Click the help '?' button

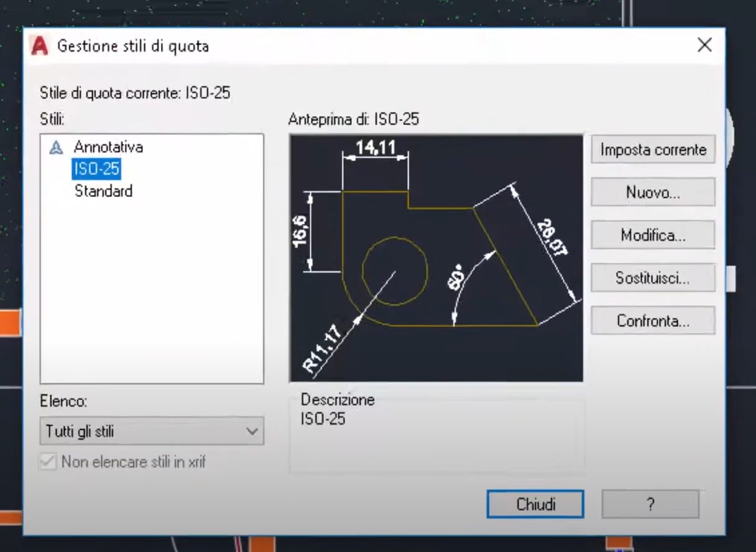point(650,504)
